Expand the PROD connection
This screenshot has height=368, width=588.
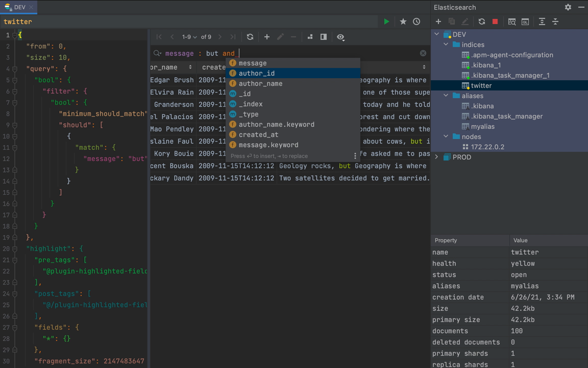(x=436, y=157)
